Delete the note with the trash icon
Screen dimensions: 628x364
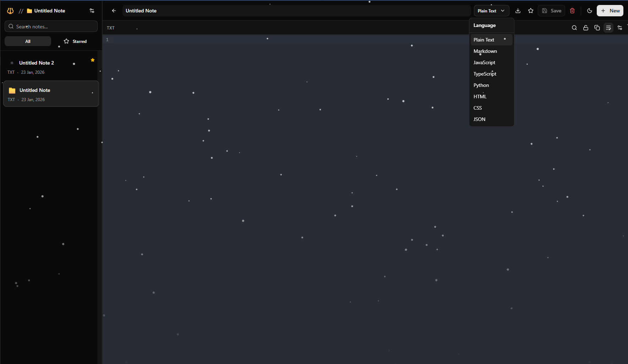point(572,11)
